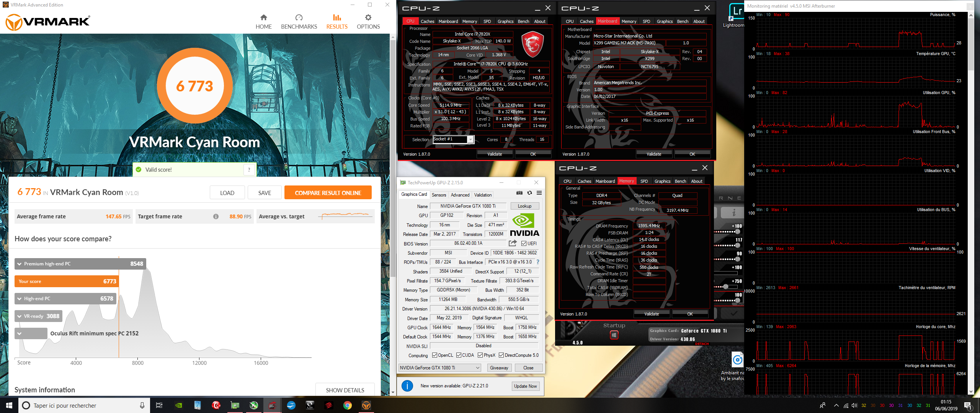
Task: Adjust the Afterburner slider showing 90
Action: click(x=737, y=259)
